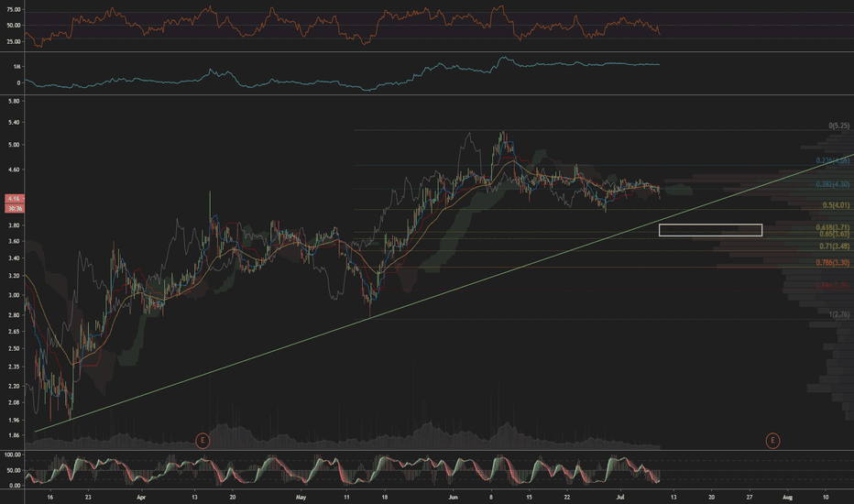
Task: Select the red current price label 4.16
Action: point(14,199)
